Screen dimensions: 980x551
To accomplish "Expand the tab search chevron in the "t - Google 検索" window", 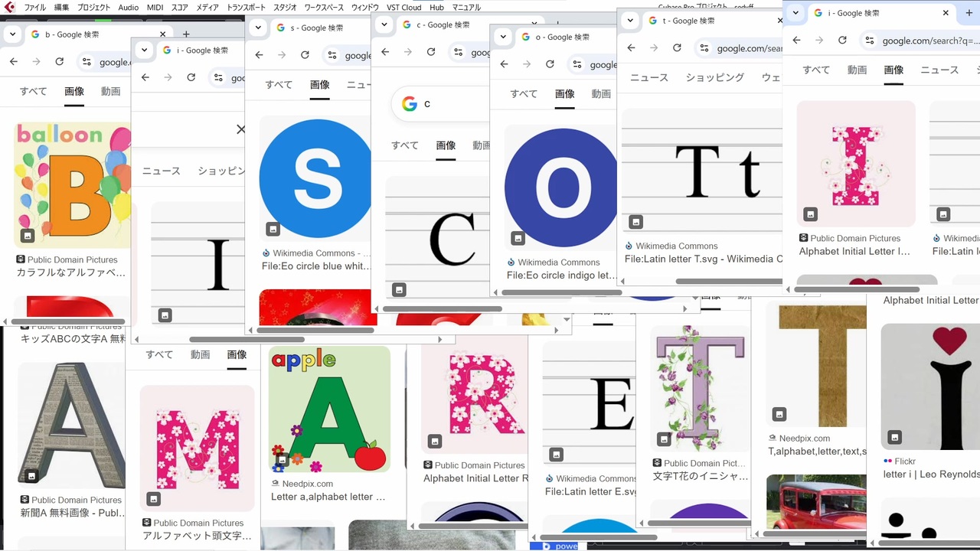I will pos(630,21).
